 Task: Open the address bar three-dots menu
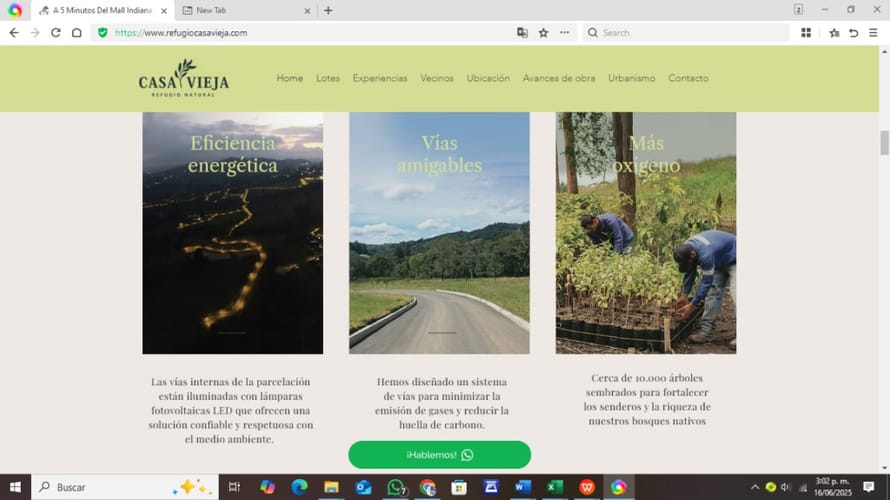(x=564, y=33)
